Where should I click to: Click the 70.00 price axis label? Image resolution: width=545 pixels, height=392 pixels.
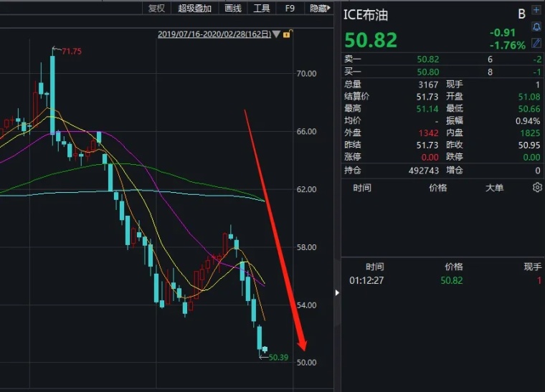coord(306,73)
